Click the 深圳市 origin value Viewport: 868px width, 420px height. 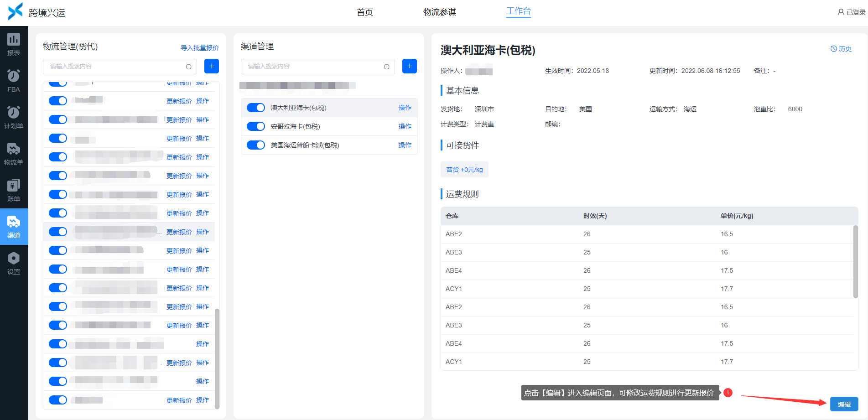(x=484, y=109)
